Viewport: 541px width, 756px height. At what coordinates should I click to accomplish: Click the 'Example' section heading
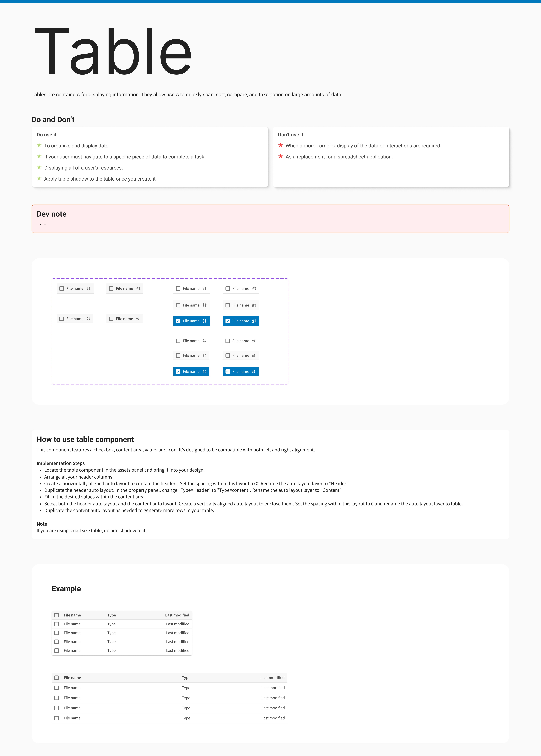(x=66, y=589)
